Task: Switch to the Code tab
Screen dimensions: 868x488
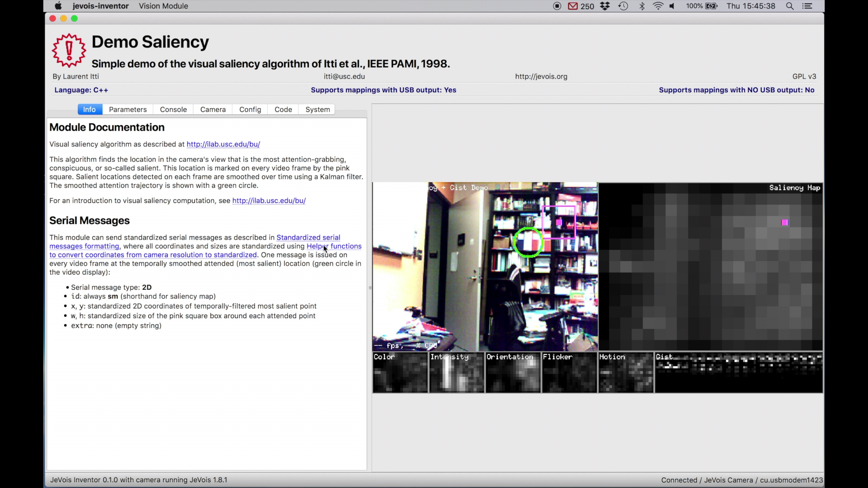Action: (x=283, y=109)
